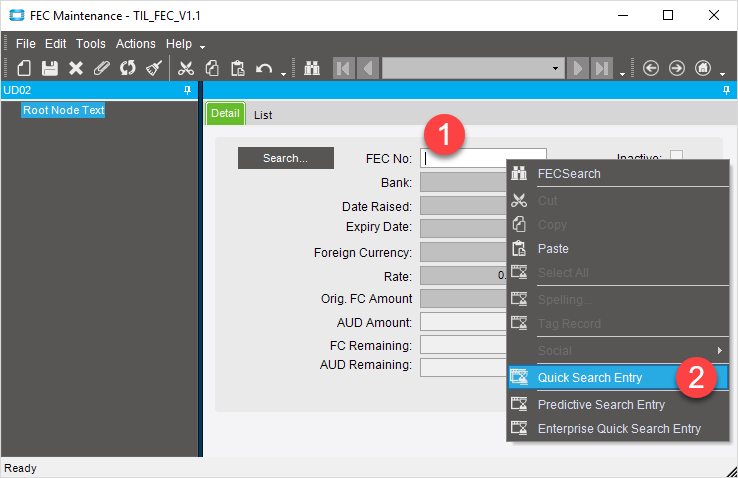Open the File menu

[x=25, y=44]
